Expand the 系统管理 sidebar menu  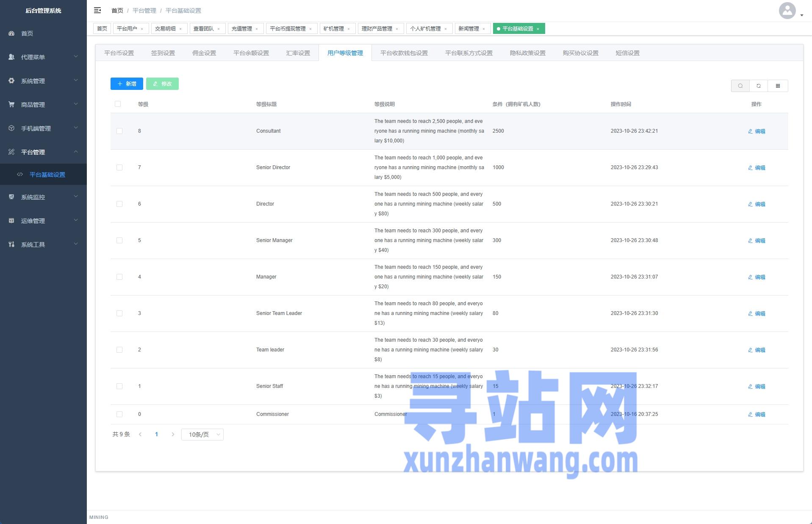tap(43, 81)
